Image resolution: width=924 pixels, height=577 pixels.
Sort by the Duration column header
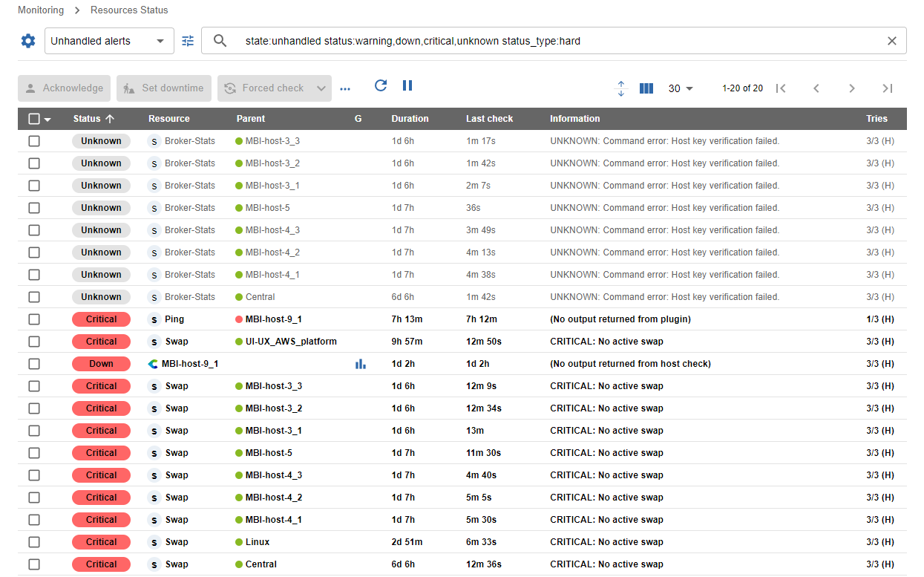(410, 119)
